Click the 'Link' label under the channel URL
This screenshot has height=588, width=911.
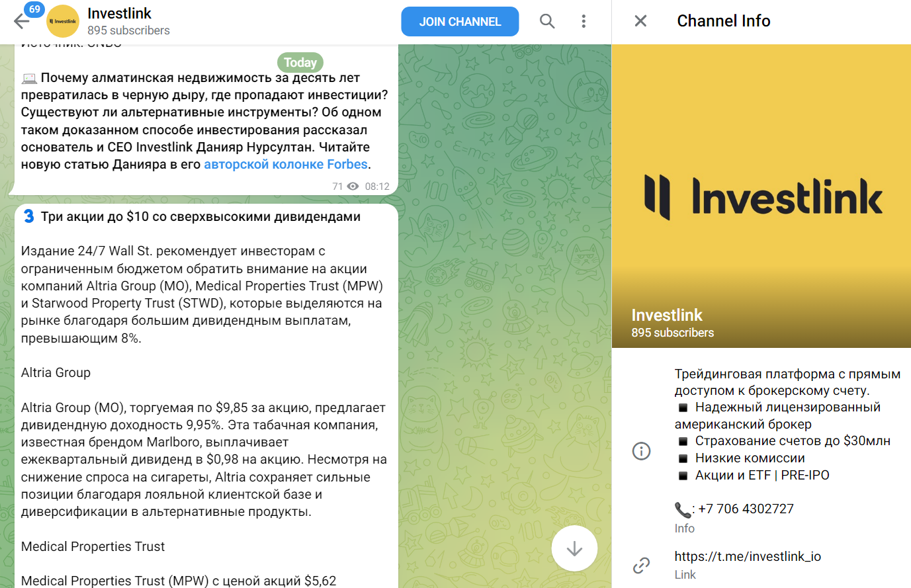point(685,575)
